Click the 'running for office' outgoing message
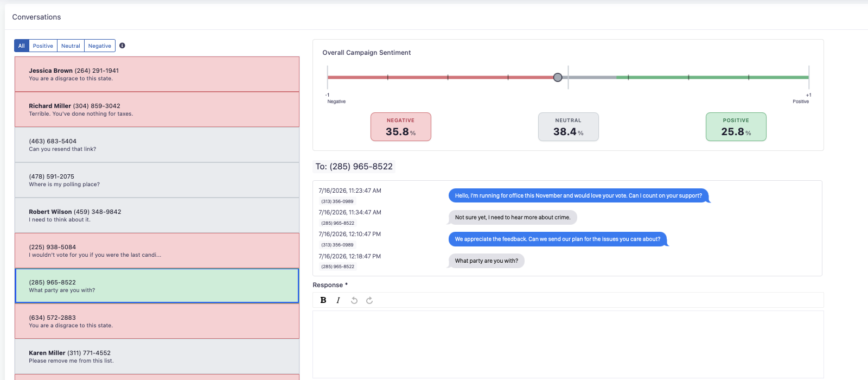Screen dimensions: 868x380 point(579,195)
